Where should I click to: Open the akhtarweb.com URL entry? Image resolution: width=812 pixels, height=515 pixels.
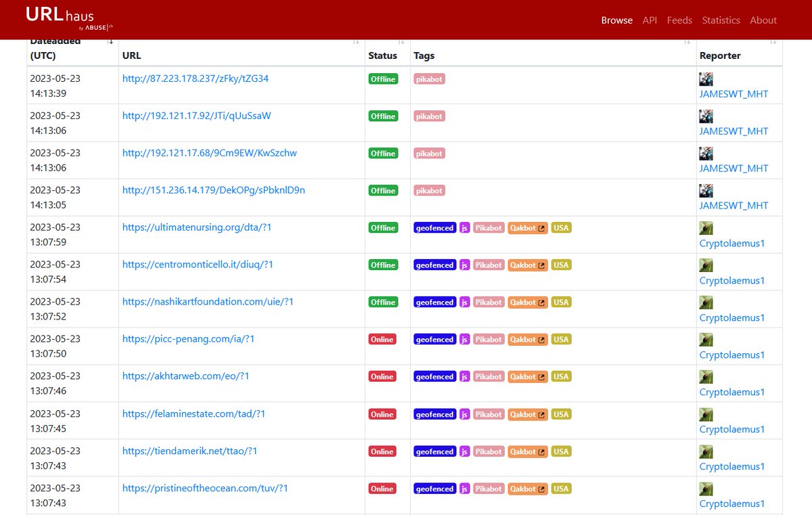click(186, 376)
